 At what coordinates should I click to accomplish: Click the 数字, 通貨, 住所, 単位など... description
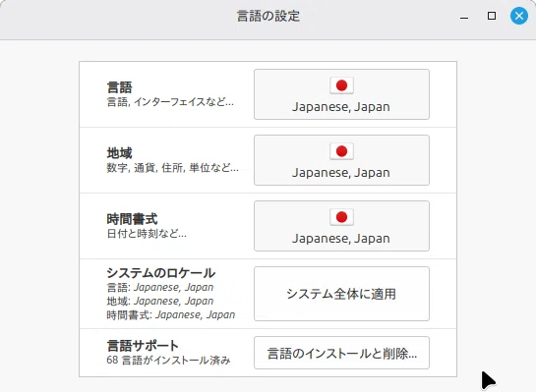point(173,168)
